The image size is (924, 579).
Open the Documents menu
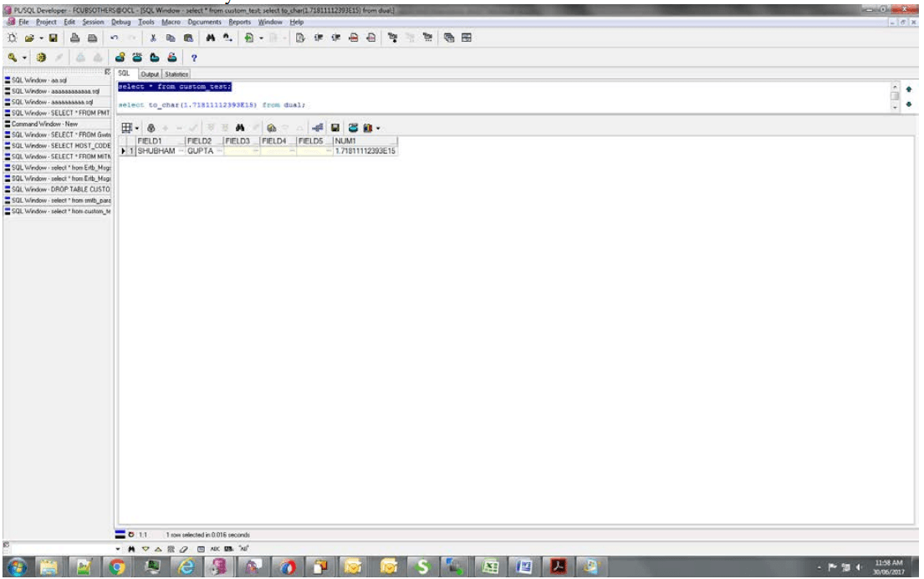(x=205, y=23)
